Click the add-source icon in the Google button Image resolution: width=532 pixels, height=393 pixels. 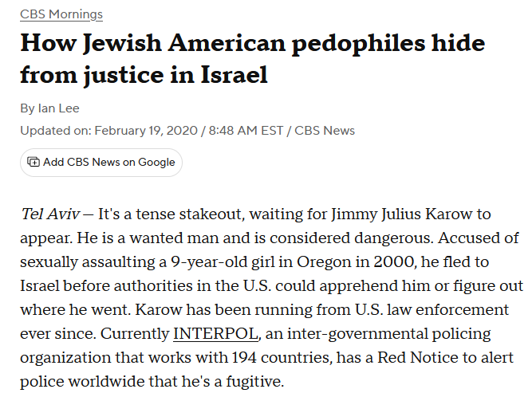coord(33,162)
